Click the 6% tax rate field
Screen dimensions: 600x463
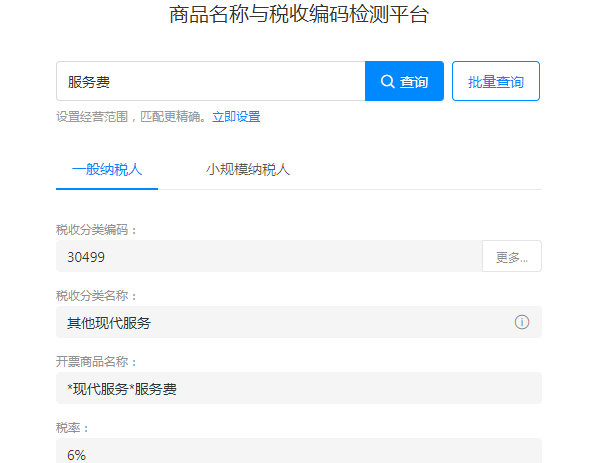pos(299,452)
